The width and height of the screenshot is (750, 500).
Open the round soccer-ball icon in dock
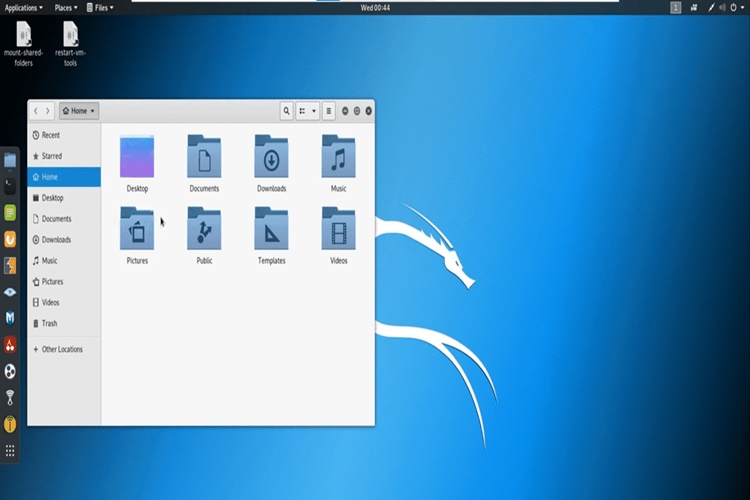coord(10,371)
